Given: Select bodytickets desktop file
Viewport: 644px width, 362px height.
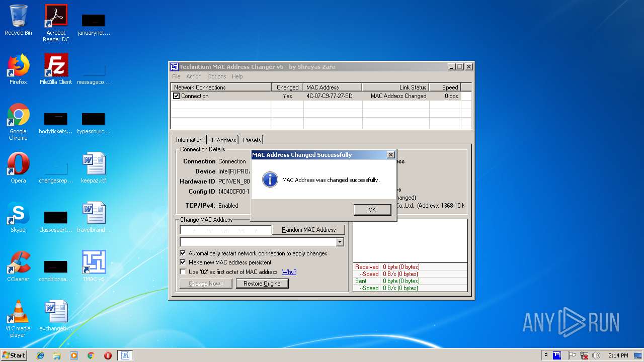Looking at the screenshot, I should click(x=56, y=123).
